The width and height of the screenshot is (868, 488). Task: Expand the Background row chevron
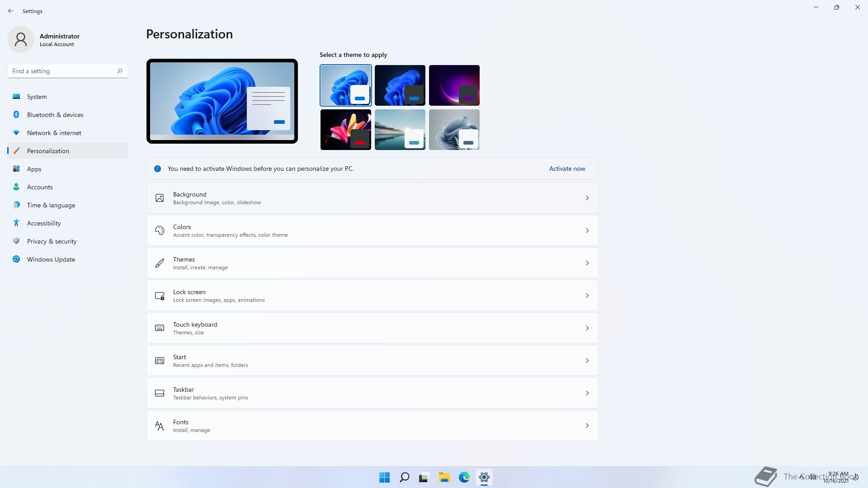click(587, 198)
